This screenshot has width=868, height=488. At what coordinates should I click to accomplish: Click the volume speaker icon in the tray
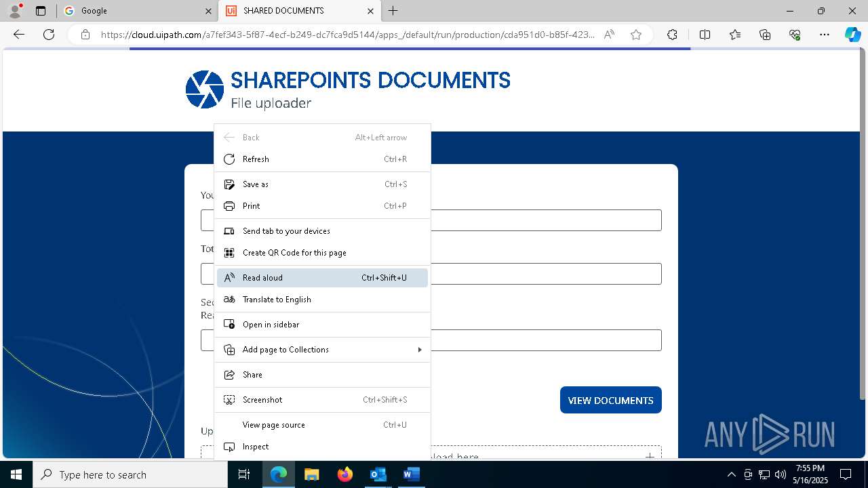click(780, 474)
